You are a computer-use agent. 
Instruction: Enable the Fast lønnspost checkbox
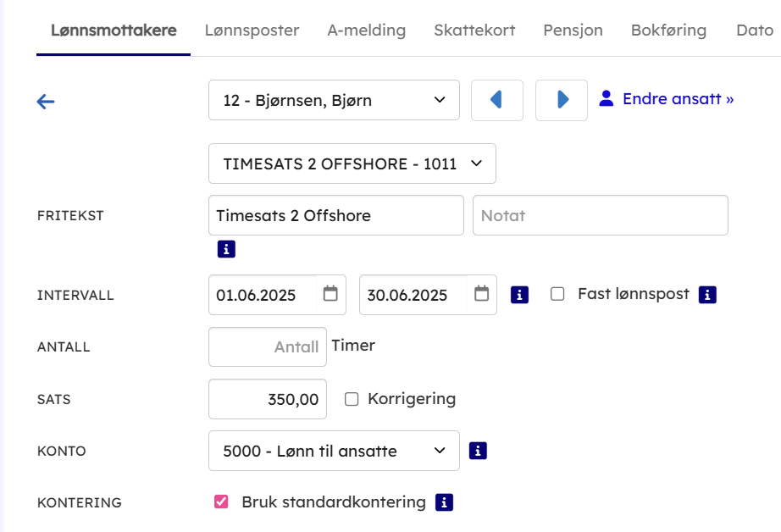(x=557, y=294)
